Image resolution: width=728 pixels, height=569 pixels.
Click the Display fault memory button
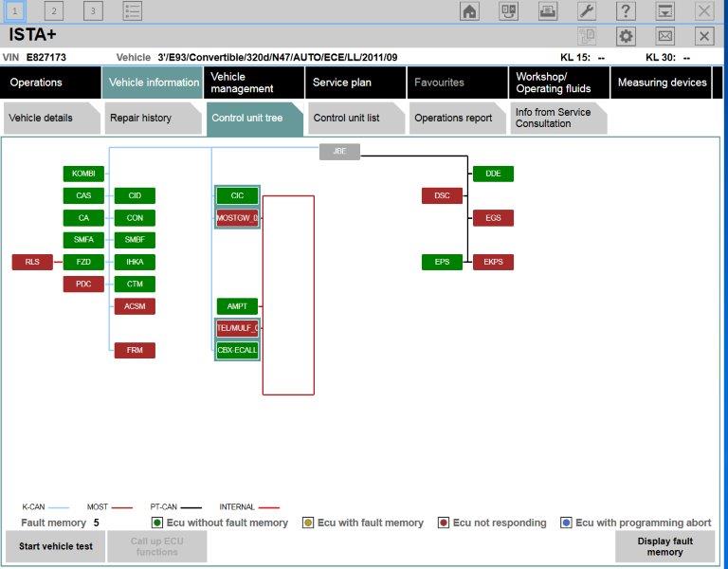[x=664, y=546]
